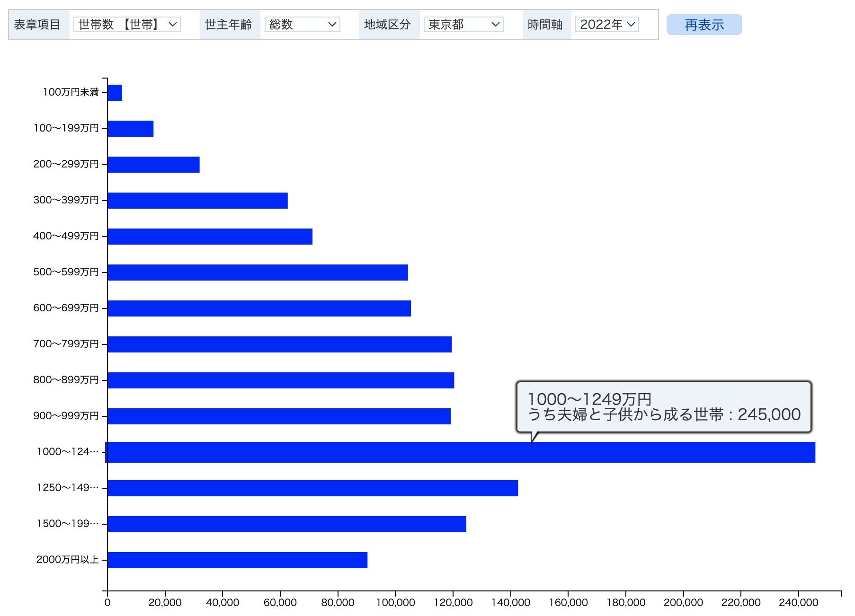Open the 表章項目 世帯数 dropdown

(127, 25)
